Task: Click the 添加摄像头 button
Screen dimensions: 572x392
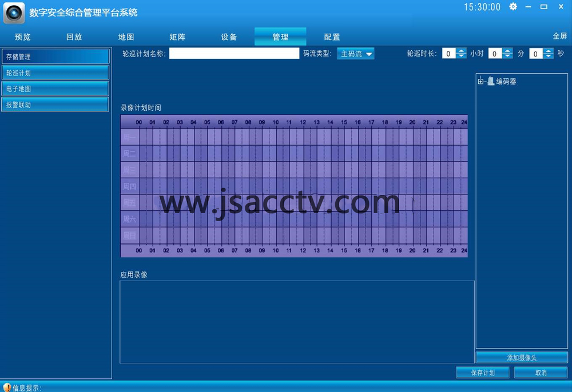Action: pyautogui.click(x=522, y=358)
